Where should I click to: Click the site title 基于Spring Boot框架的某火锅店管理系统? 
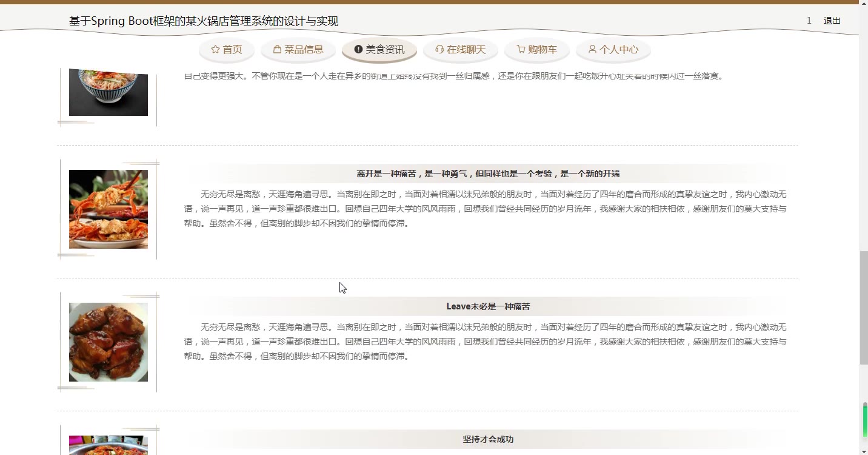point(204,21)
